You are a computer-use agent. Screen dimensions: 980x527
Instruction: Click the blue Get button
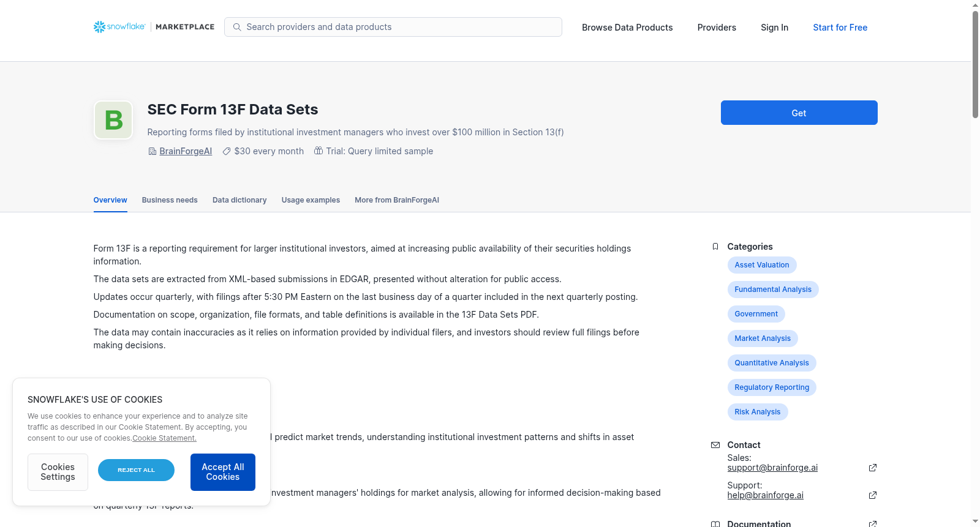(x=799, y=113)
